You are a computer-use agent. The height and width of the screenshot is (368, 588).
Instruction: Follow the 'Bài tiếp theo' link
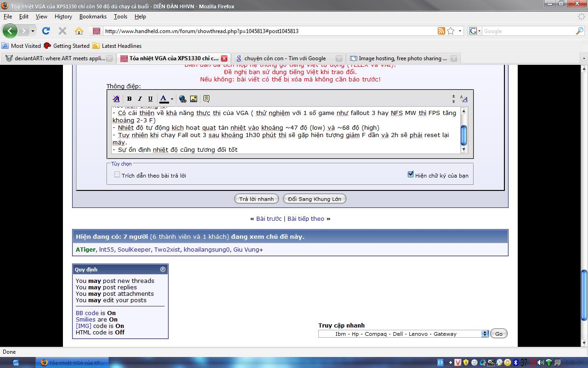(x=306, y=218)
